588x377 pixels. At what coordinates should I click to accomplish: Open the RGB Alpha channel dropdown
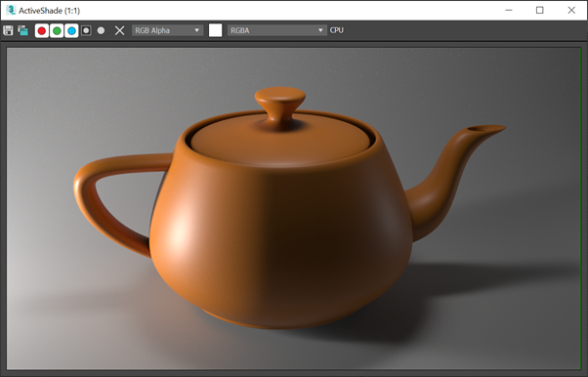167,30
